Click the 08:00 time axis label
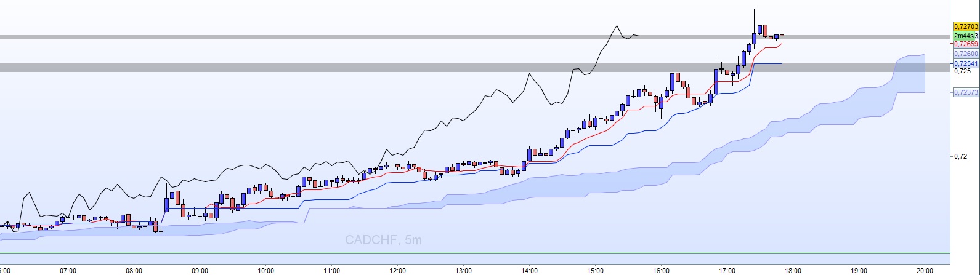 pos(134,270)
